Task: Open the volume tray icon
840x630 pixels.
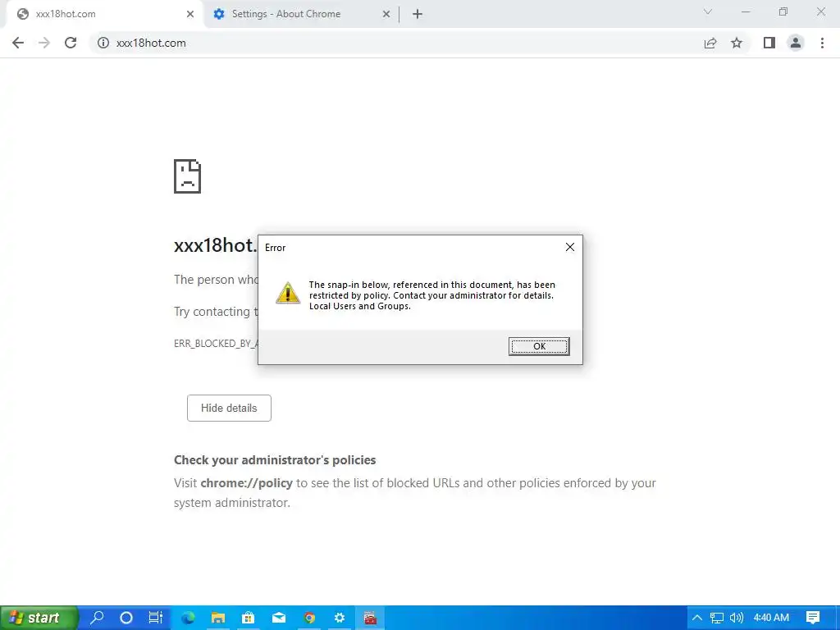Action: coord(737,618)
